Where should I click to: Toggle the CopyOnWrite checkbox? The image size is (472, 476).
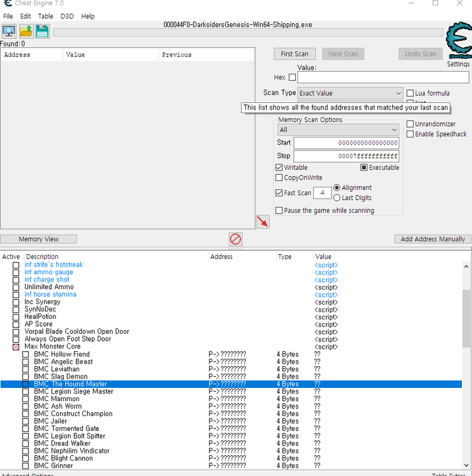coord(279,177)
